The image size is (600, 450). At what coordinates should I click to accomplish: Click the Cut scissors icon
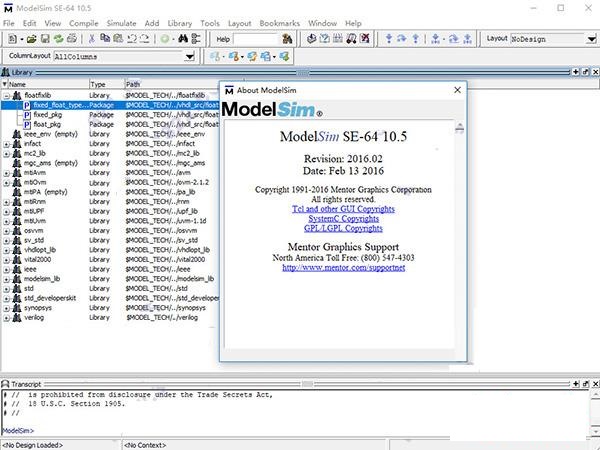click(x=92, y=39)
